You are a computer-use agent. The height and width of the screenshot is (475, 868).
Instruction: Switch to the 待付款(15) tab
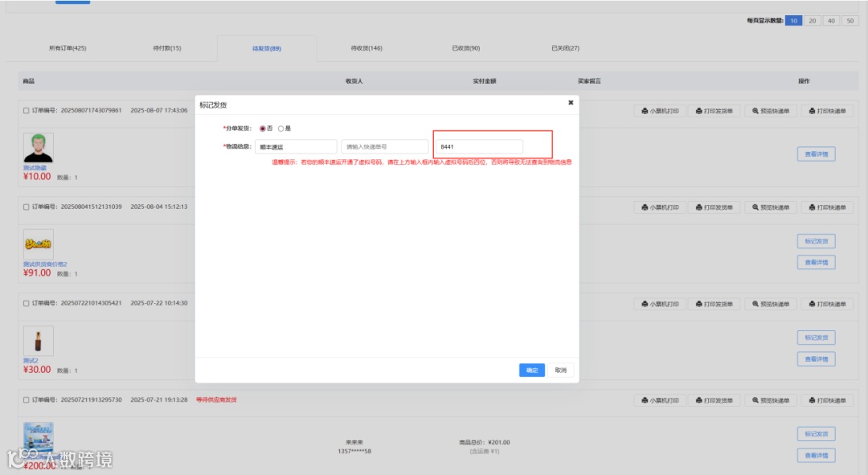point(167,48)
